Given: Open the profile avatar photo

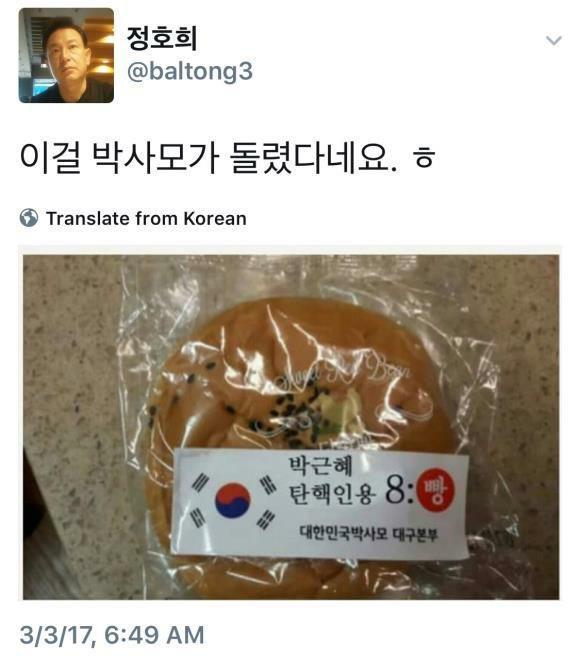Looking at the screenshot, I should point(66,55).
